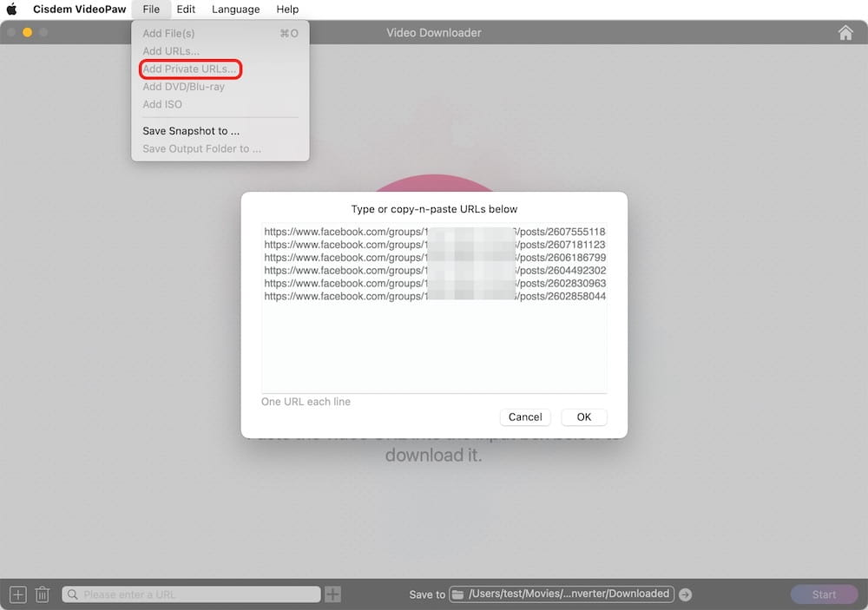The height and width of the screenshot is (610, 868).
Task: Click the folder icon in Save to path
Action: pyautogui.click(x=457, y=594)
